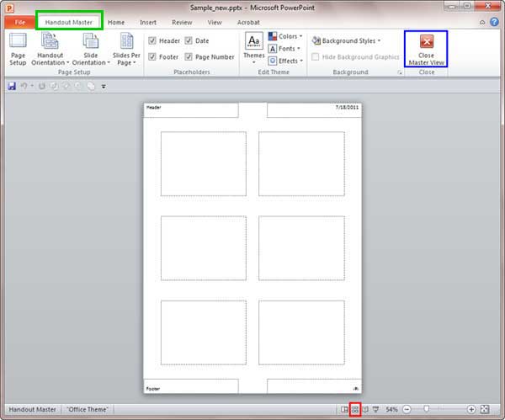Choose Slides Per Page layout
The height and width of the screenshot is (420, 505).
pos(126,50)
